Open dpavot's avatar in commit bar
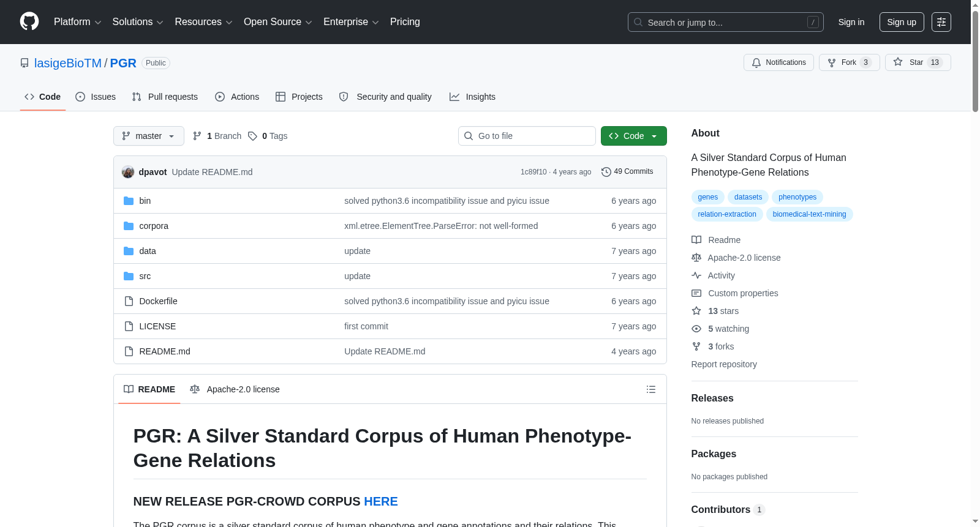 128,172
